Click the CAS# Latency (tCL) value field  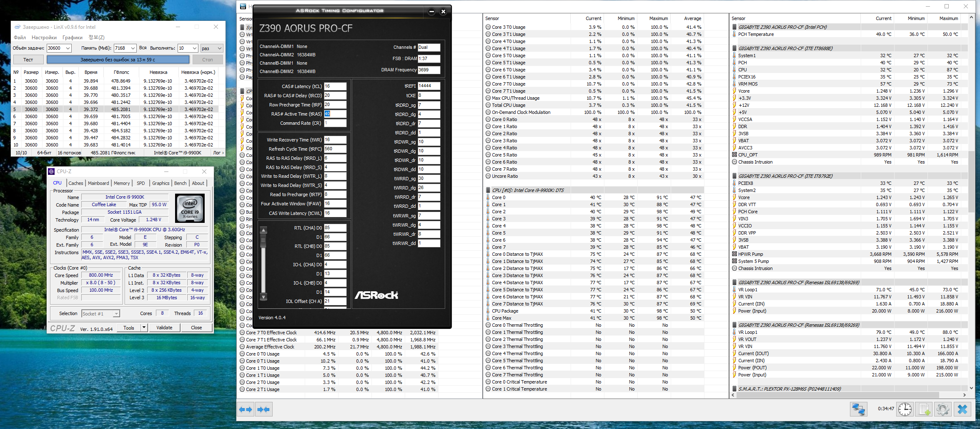(x=335, y=86)
